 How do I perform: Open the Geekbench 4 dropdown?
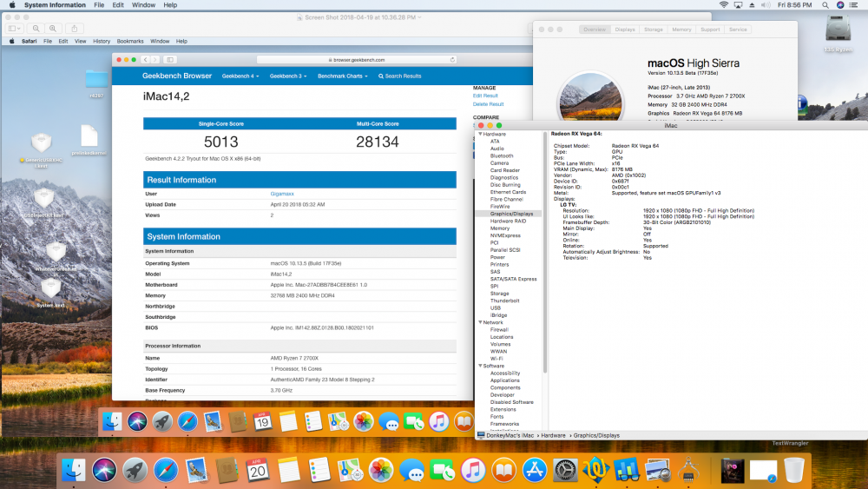[x=240, y=76]
